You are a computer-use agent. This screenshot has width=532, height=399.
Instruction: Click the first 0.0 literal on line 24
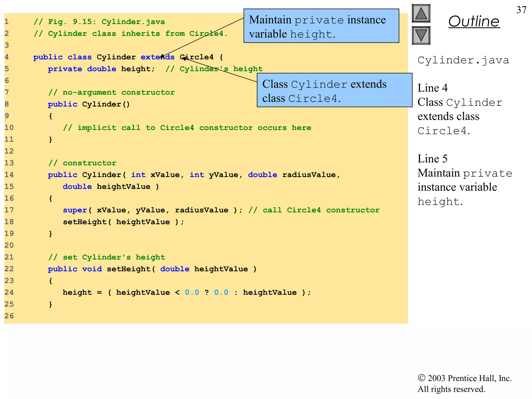coord(192,292)
